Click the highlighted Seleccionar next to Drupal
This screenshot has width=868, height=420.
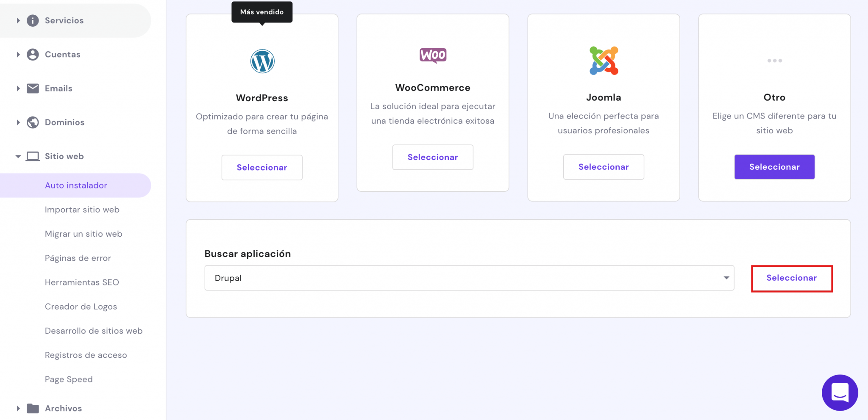coord(791,278)
